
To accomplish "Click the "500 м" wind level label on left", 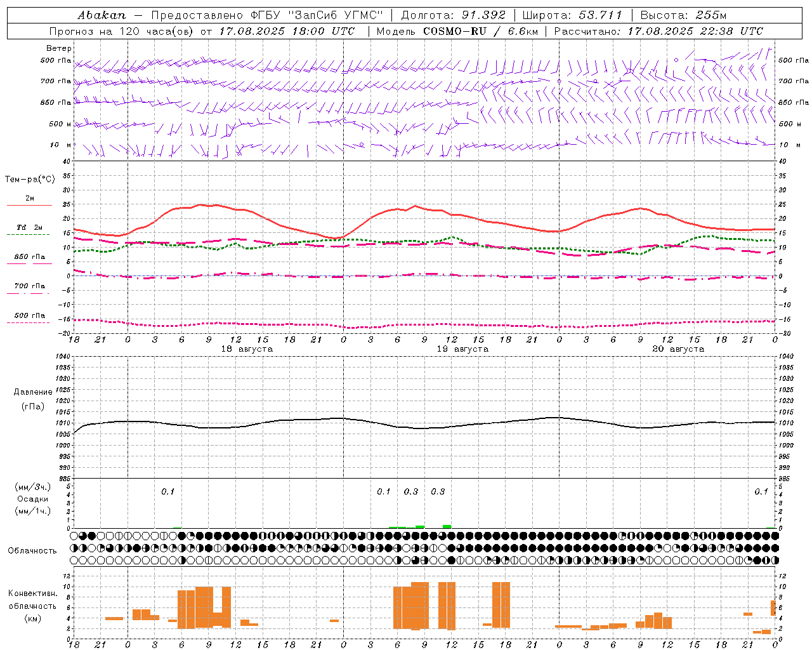I will click(60, 124).
